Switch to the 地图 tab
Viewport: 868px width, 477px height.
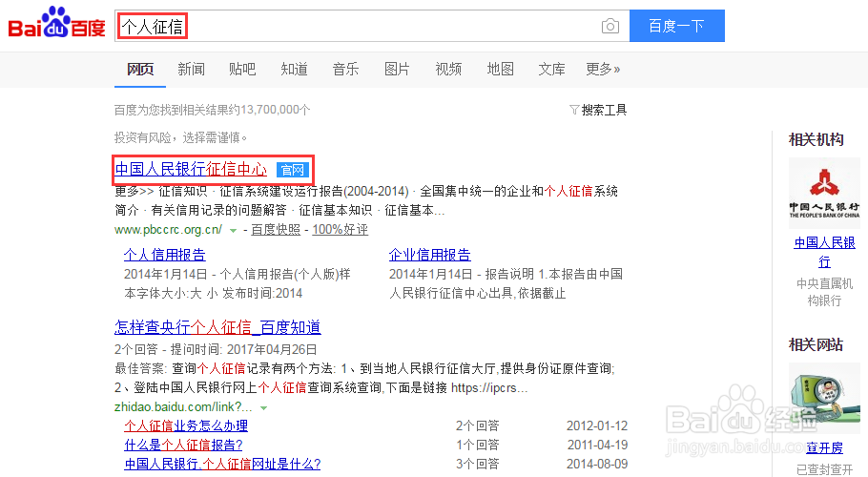[x=501, y=70]
